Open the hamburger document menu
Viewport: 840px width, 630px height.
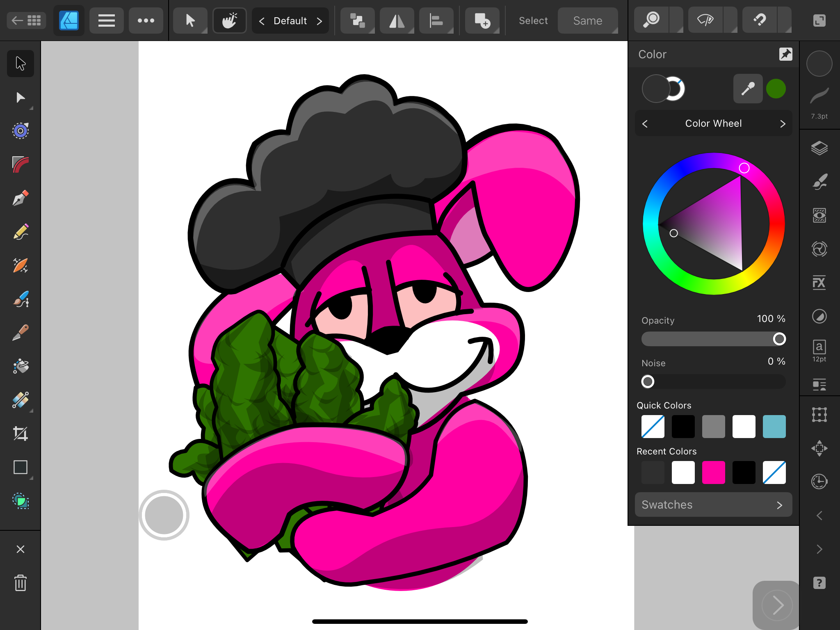point(106,20)
